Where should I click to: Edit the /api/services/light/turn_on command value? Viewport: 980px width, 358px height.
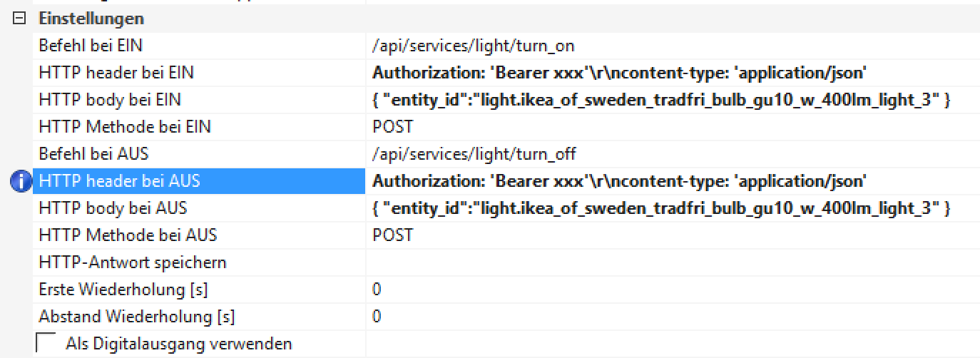point(473,46)
